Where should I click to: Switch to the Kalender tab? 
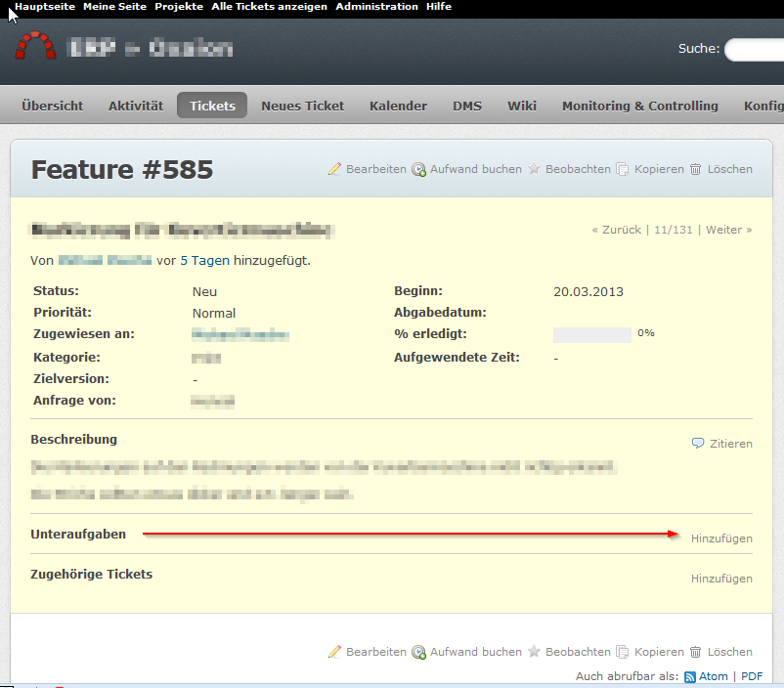pyautogui.click(x=398, y=106)
